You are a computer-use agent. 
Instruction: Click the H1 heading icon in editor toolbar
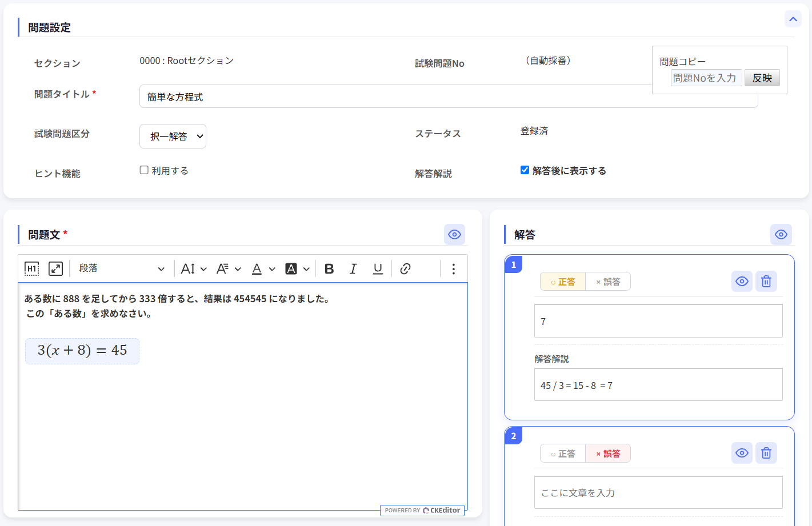coord(32,268)
